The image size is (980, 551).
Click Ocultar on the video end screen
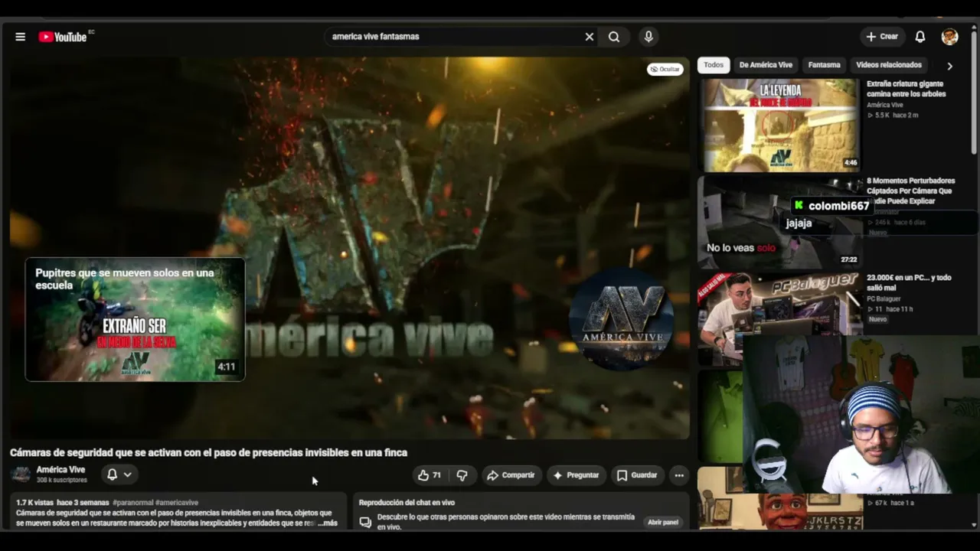[x=665, y=70]
